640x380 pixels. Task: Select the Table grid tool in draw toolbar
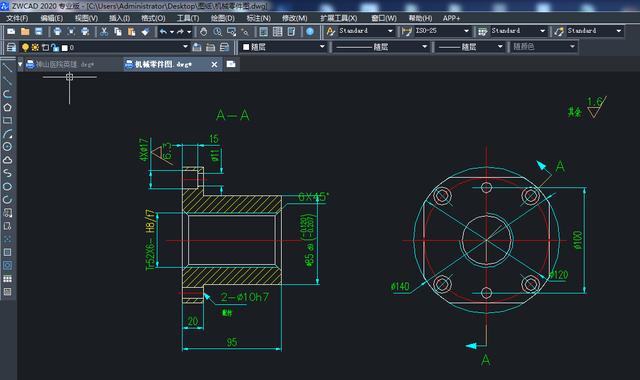pos(7,279)
